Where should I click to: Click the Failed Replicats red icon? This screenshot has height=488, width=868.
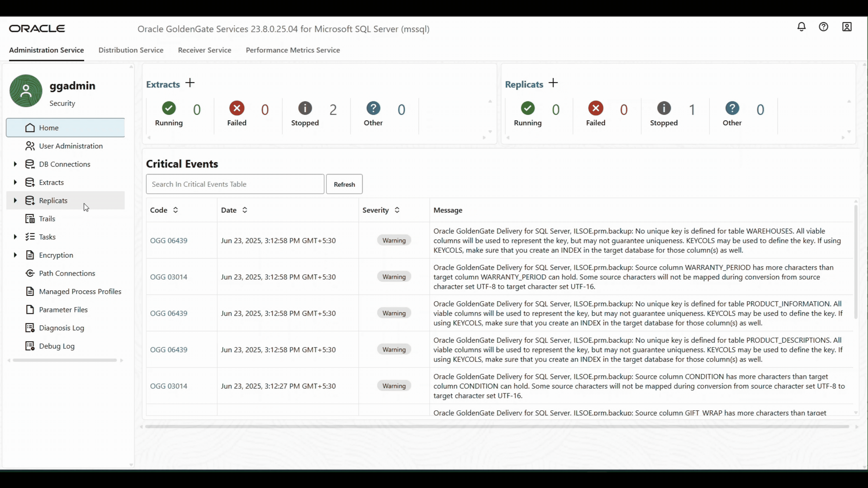[596, 108]
